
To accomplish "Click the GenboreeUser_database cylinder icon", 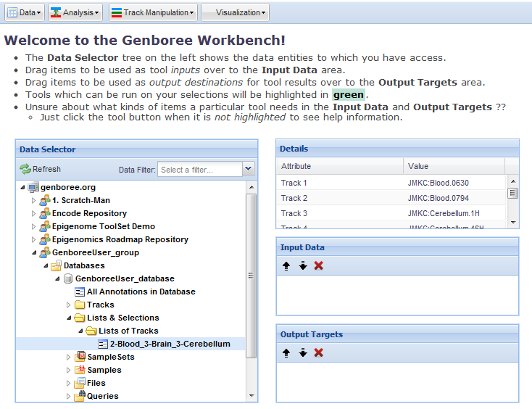I will pos(68,278).
